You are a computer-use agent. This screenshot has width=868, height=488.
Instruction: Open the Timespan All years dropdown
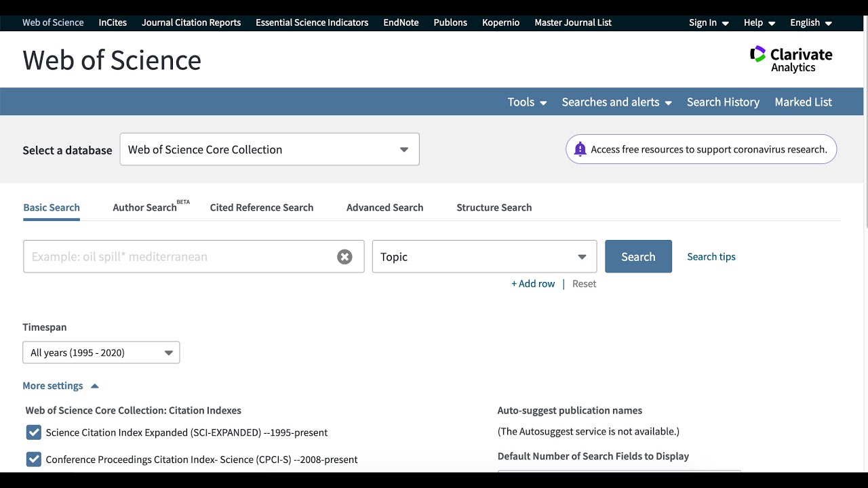tap(101, 352)
